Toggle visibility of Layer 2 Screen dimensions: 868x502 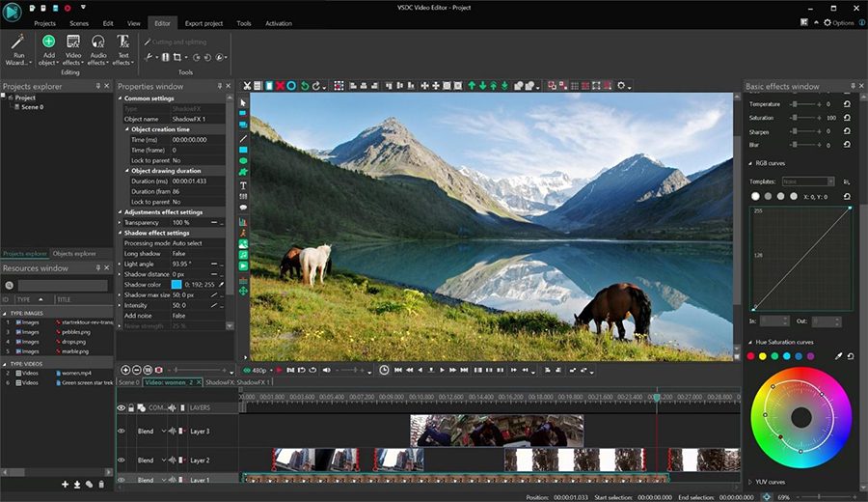(x=122, y=460)
